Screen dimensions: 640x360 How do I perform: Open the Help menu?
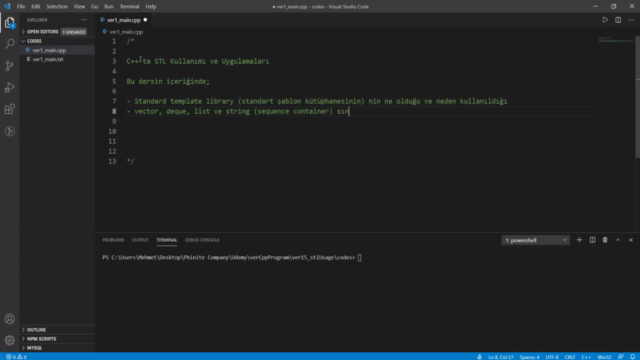point(151,7)
